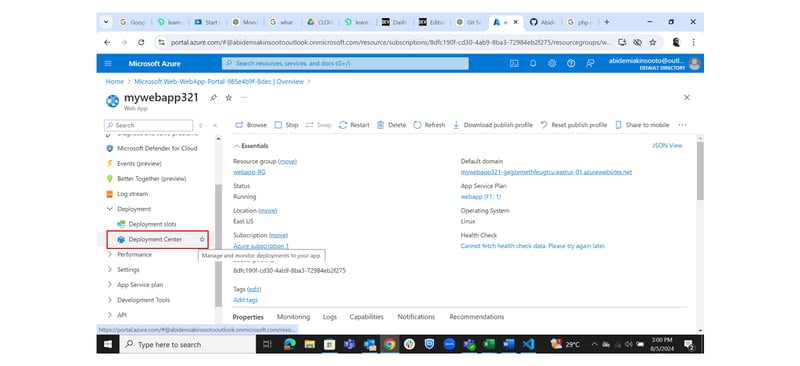Favorite mywebapp321 using the star next to title
The width and height of the screenshot is (800, 366).
[229, 97]
